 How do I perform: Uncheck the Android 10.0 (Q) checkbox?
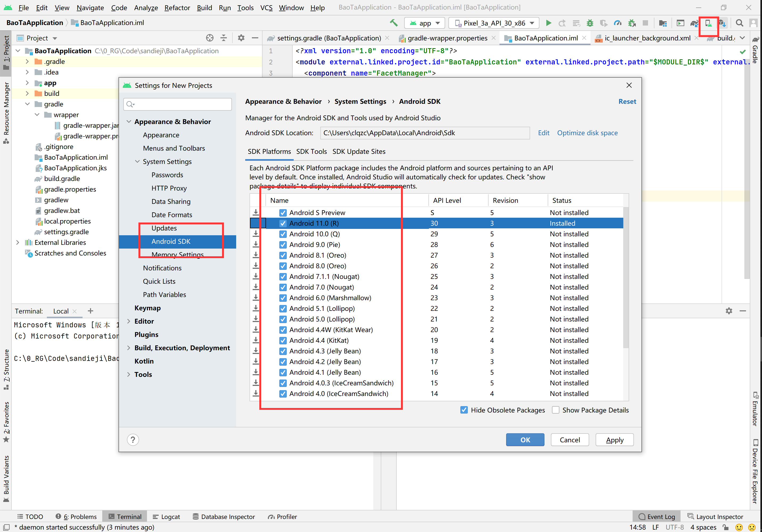pos(283,234)
